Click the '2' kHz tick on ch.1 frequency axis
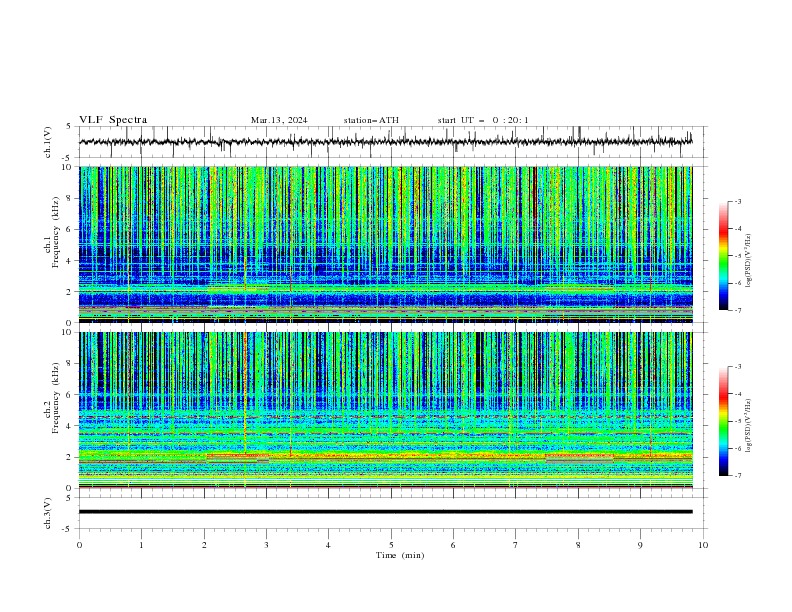This screenshot has width=792, height=612. [70, 292]
